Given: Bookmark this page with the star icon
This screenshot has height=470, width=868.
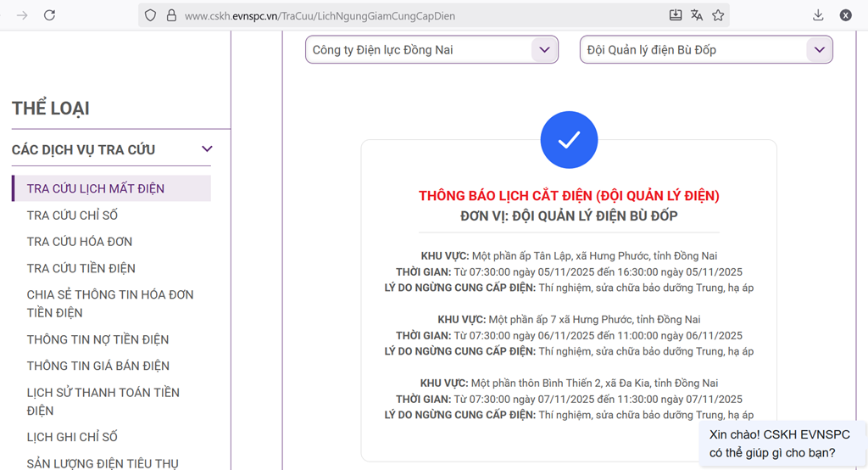Looking at the screenshot, I should click(718, 15).
